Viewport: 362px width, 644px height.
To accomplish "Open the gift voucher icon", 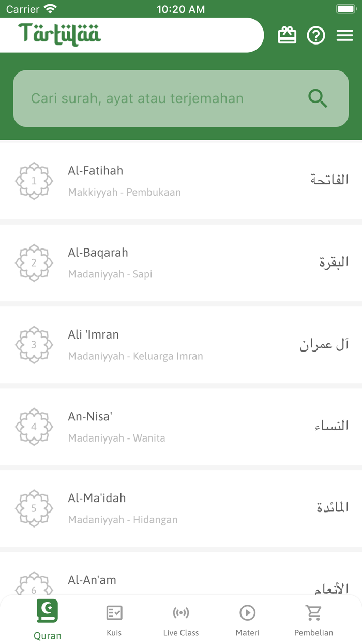I will point(287,35).
